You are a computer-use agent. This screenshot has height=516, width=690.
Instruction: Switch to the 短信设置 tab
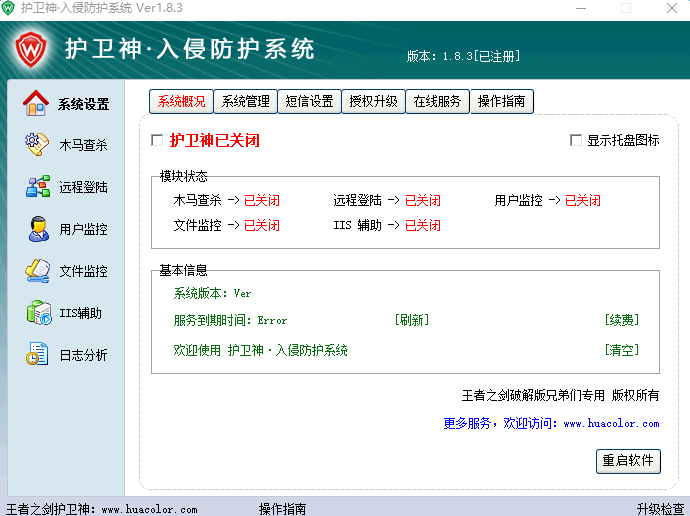point(309,102)
